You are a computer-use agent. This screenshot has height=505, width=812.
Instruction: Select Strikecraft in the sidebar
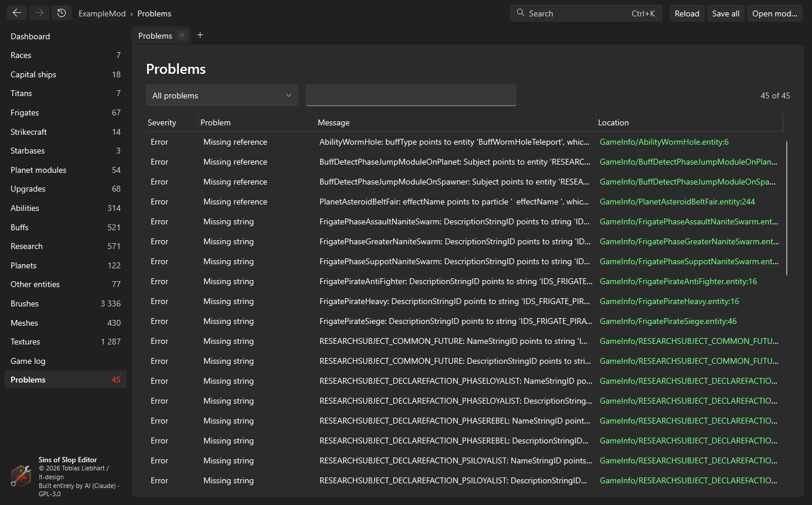(66, 132)
